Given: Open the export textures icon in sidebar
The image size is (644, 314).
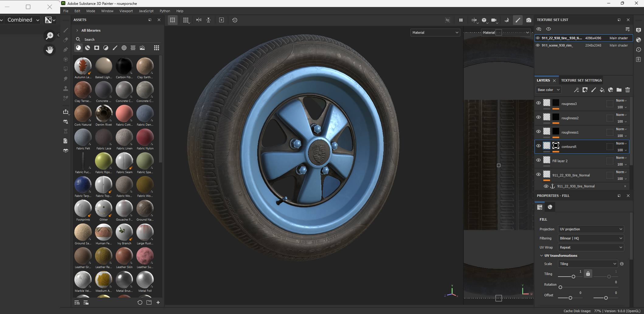Looking at the screenshot, I should point(66,112).
